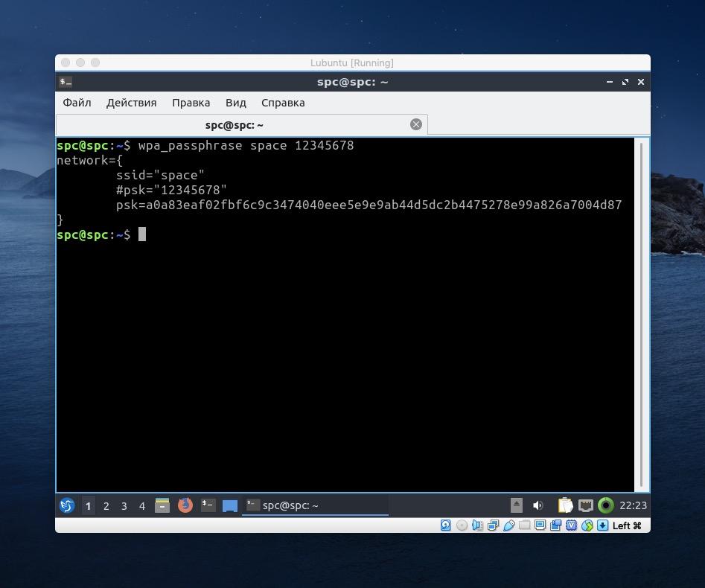Open the Вид menu

235,103
